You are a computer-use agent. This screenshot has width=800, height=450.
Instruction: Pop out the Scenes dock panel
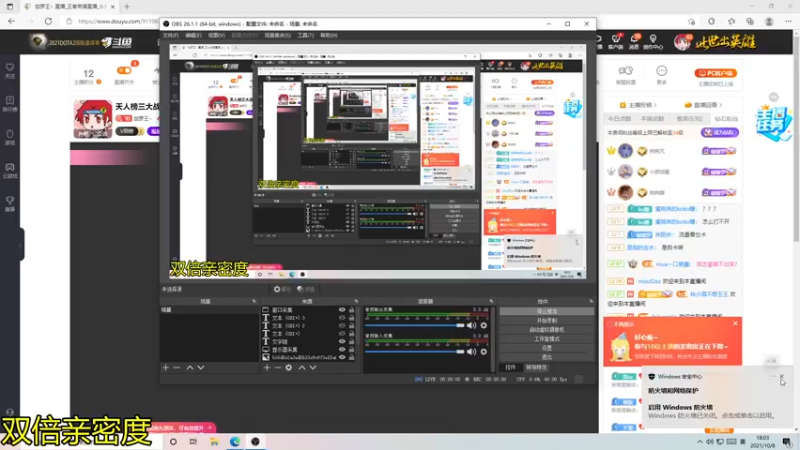point(254,302)
